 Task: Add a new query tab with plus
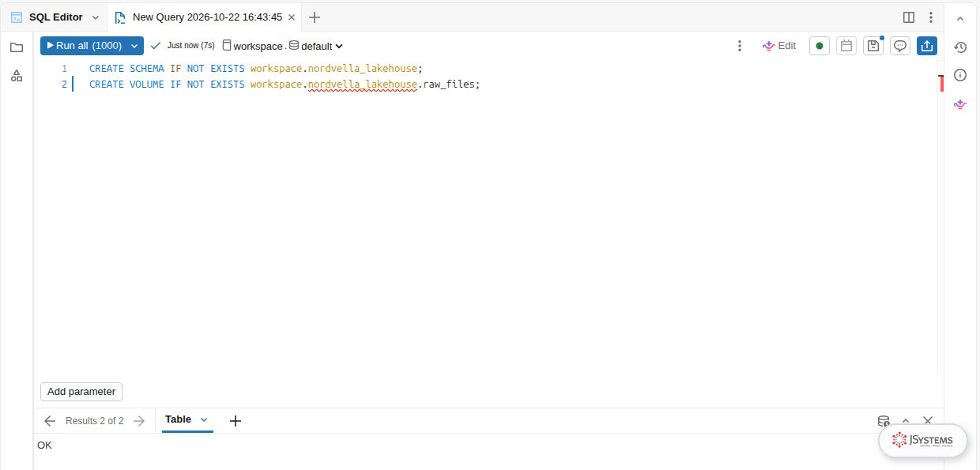pos(315,17)
